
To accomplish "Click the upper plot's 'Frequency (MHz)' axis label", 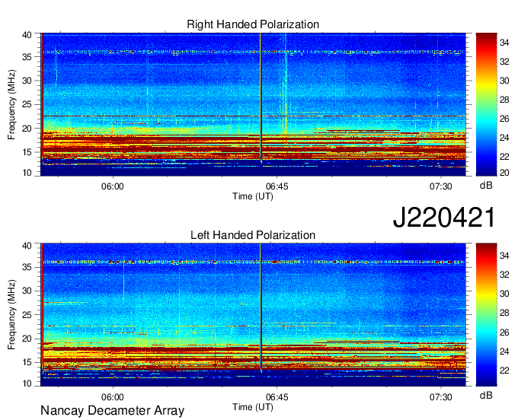I will 11,104.
